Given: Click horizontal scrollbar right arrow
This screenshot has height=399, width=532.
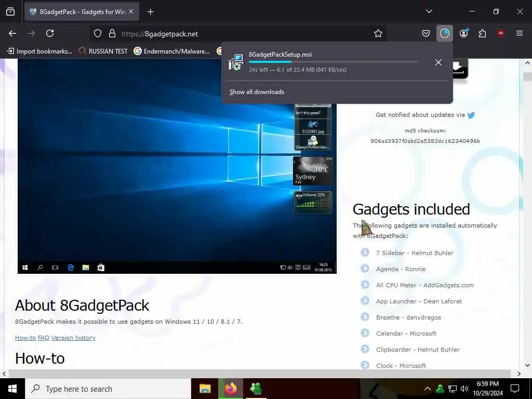Looking at the screenshot, I should 518,374.
